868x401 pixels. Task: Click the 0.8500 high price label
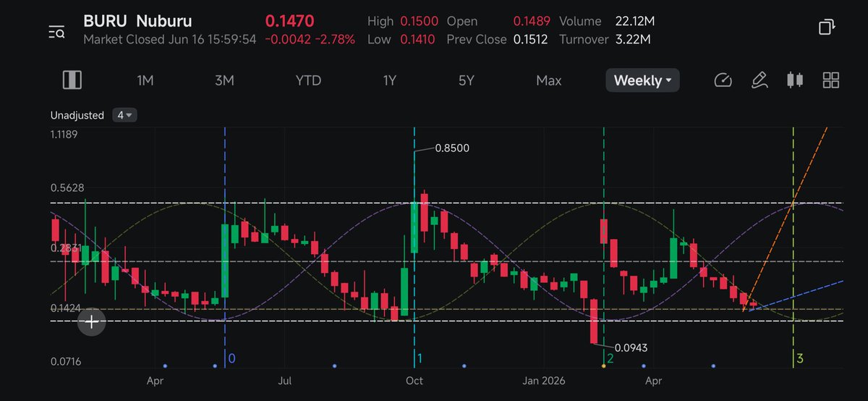452,148
